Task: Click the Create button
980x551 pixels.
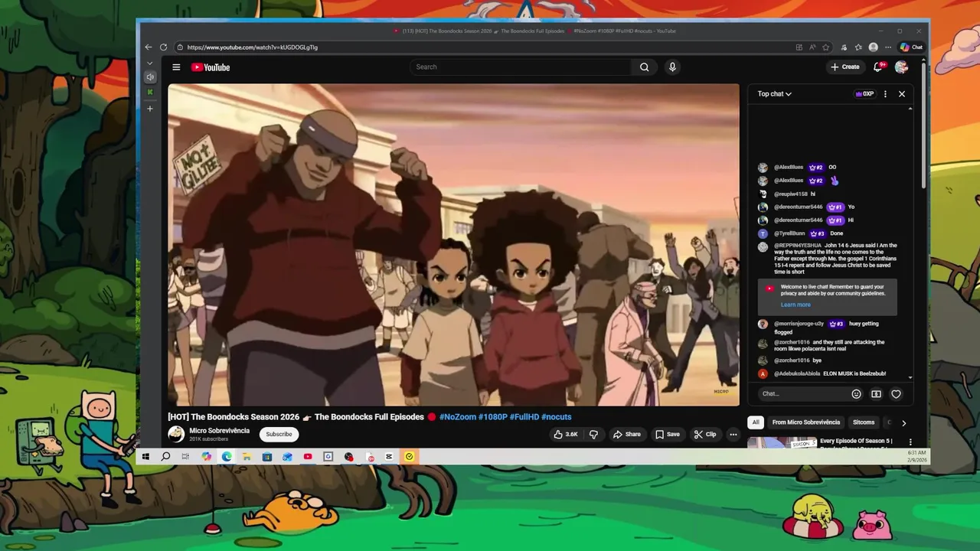Action: click(845, 67)
